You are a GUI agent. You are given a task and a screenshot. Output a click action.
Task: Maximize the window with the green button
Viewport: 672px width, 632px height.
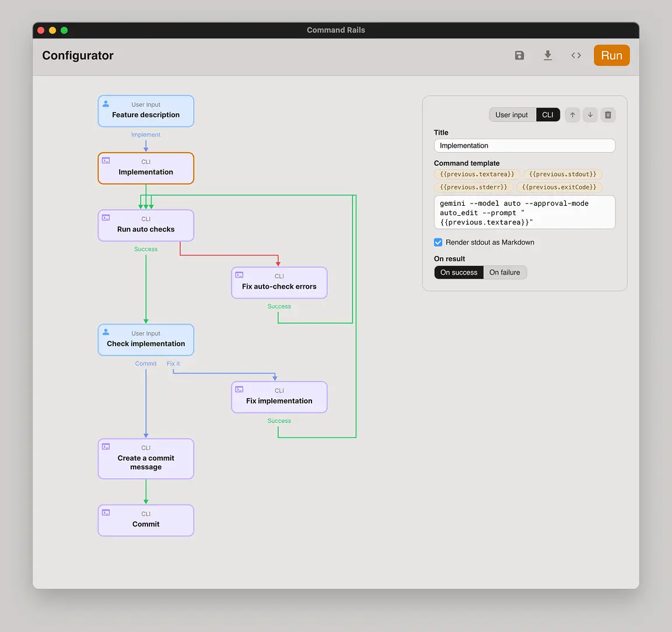pos(64,30)
